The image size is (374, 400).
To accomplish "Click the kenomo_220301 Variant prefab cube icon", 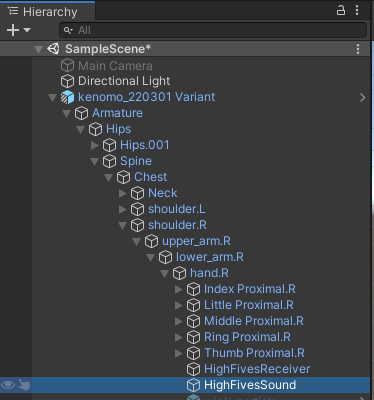I will click(68, 97).
